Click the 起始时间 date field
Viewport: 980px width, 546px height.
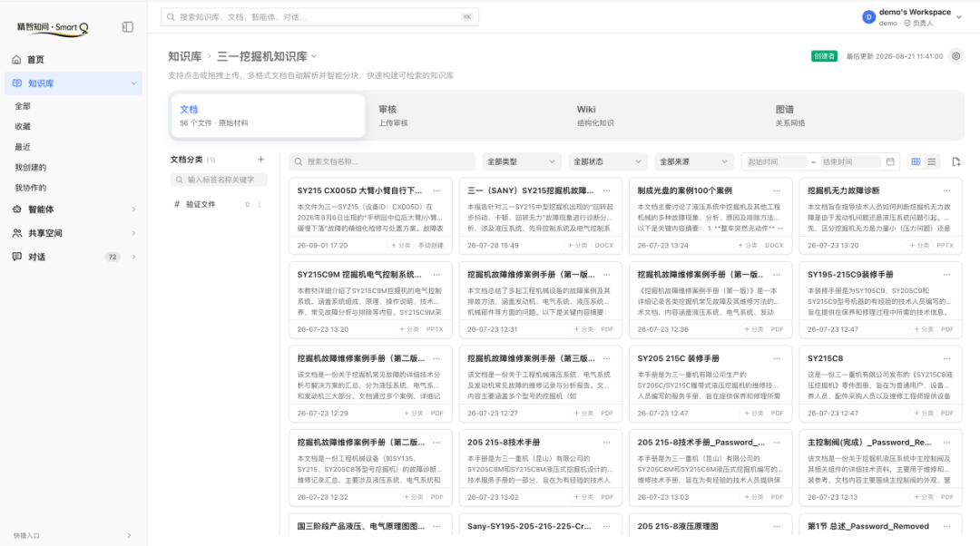click(x=776, y=161)
